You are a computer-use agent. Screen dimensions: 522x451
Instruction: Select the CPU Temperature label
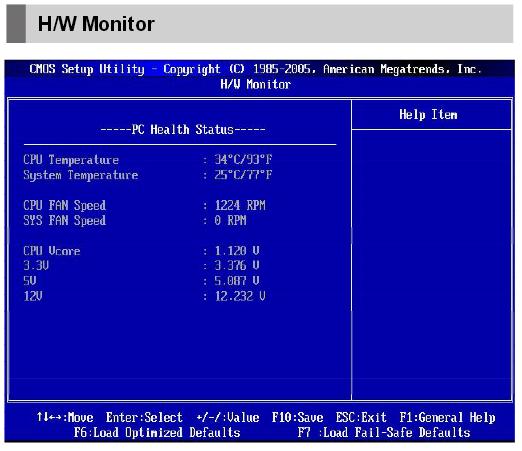click(71, 160)
